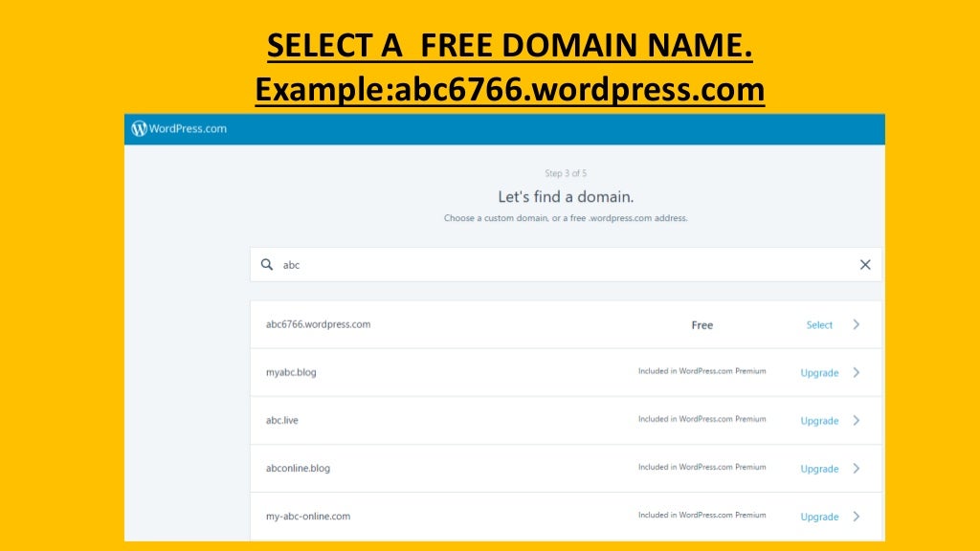Viewport: 980px width, 551px height.
Task: Click the myabc.blog domain name text
Action: [291, 372]
